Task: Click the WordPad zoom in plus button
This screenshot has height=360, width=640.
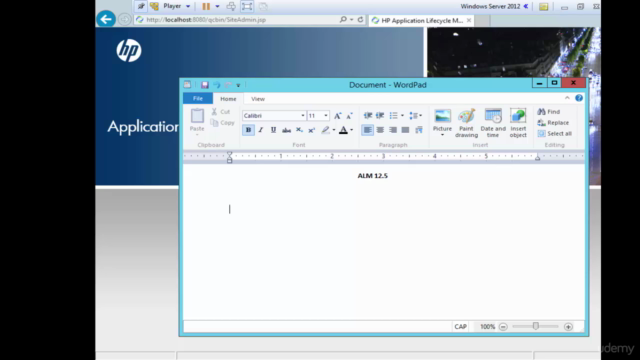Action: 568,327
